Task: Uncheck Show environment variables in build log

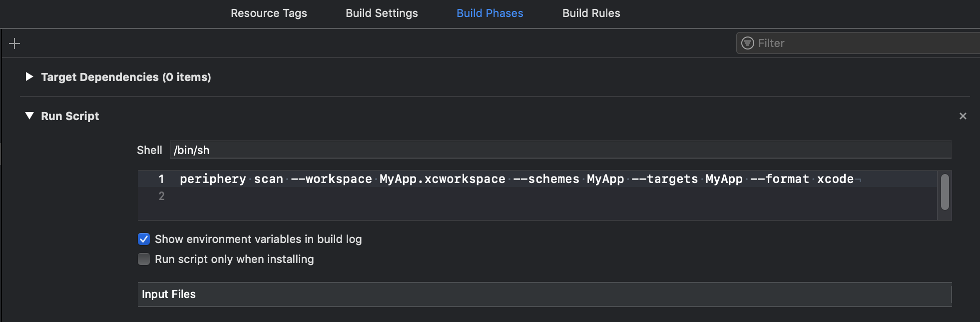Action: point(144,239)
